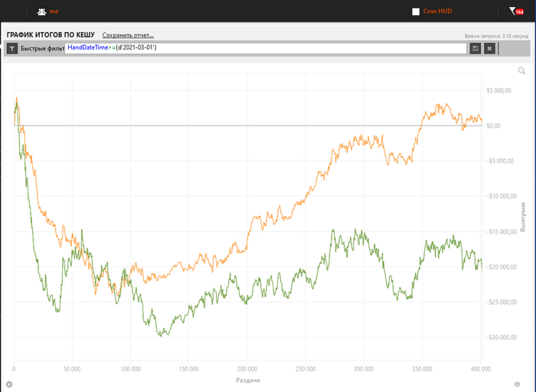Click the -$10 000,00 axis label
Viewport: 536px width, 392px height.
coord(502,196)
